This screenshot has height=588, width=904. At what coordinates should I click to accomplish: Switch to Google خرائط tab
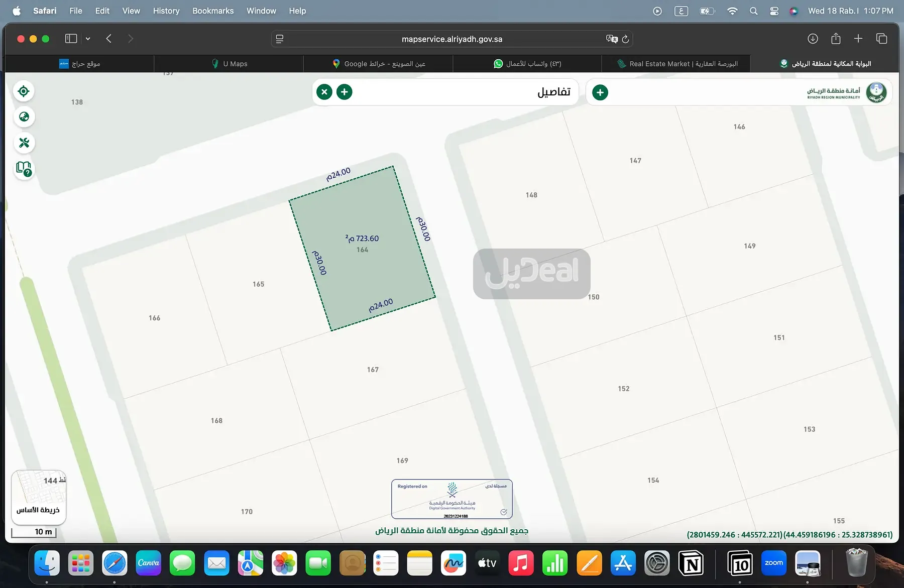click(x=378, y=64)
